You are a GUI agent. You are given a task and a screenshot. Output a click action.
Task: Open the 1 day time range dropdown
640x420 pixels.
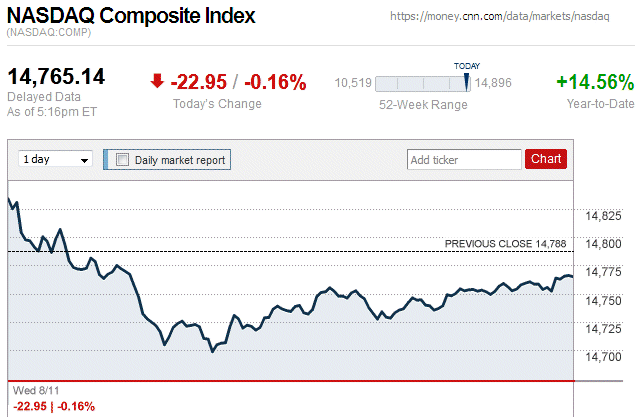(55, 160)
